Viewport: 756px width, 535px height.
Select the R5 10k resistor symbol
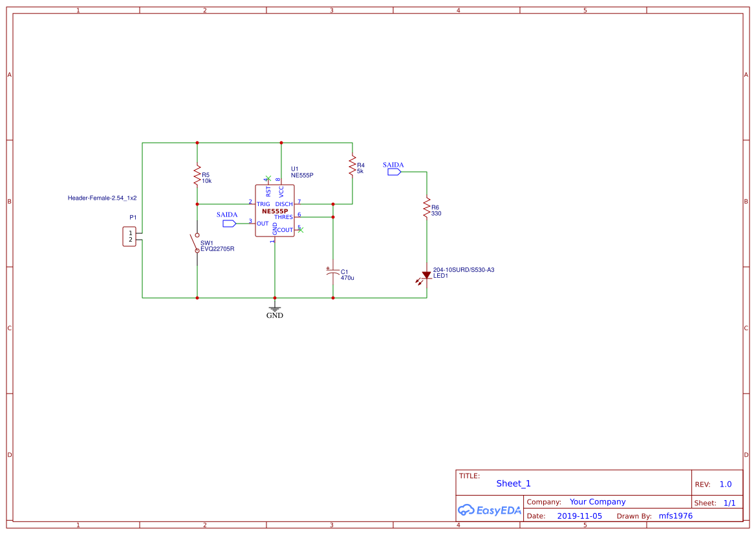[197, 176]
